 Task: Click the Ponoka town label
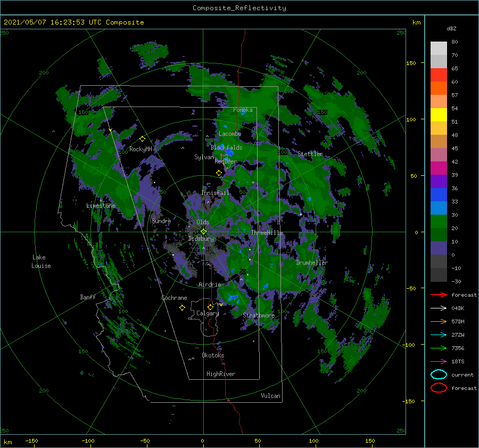(243, 110)
